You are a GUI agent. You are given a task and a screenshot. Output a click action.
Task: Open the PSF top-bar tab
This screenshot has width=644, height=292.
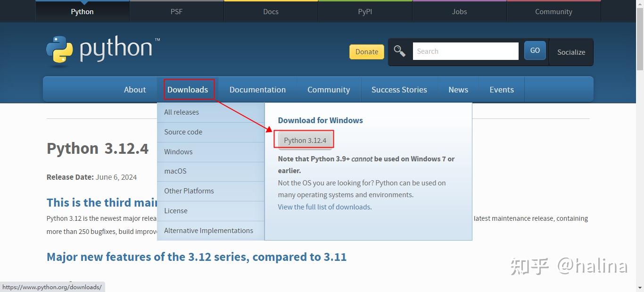tap(177, 11)
